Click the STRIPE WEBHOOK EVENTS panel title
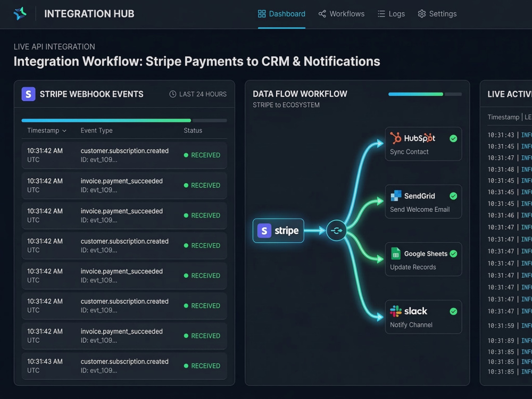The width and height of the screenshot is (532, 399). [x=92, y=94]
